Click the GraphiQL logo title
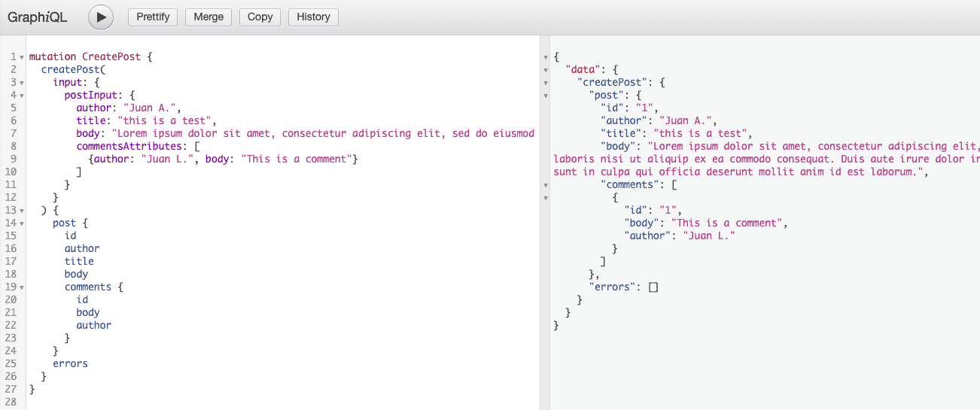Screen dimensions: 980x410 pos(38,17)
